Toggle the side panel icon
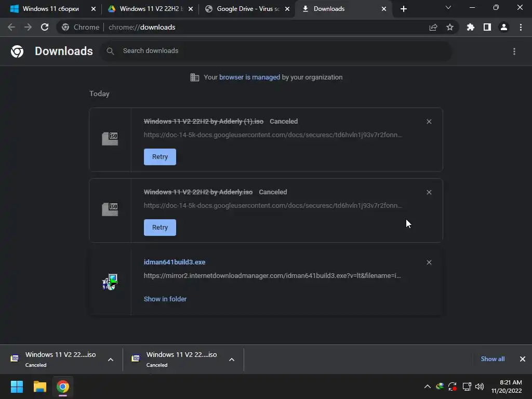The image size is (532, 399). [x=487, y=27]
